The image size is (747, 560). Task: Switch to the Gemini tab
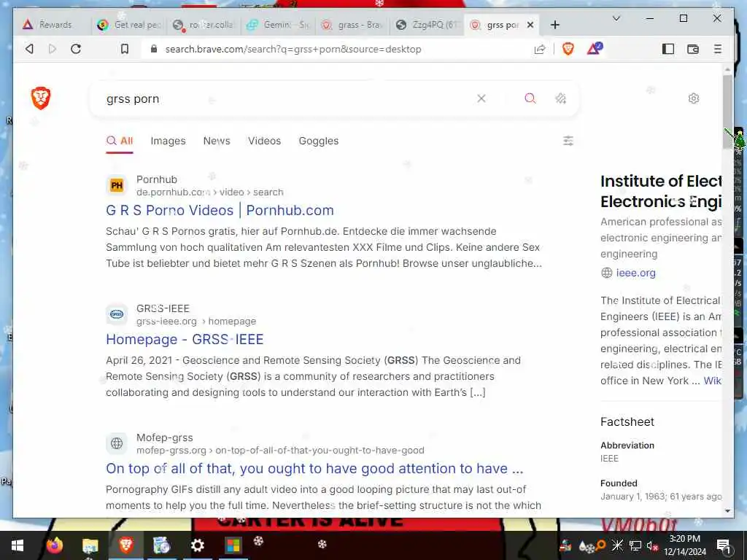pos(278,25)
